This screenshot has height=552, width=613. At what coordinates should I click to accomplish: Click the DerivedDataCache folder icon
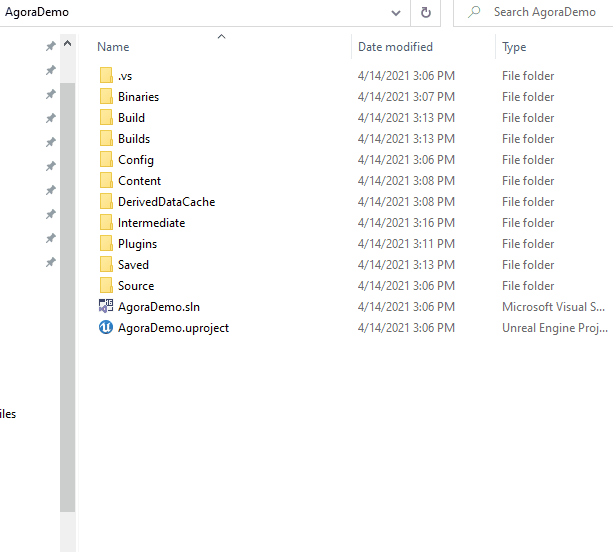point(106,201)
